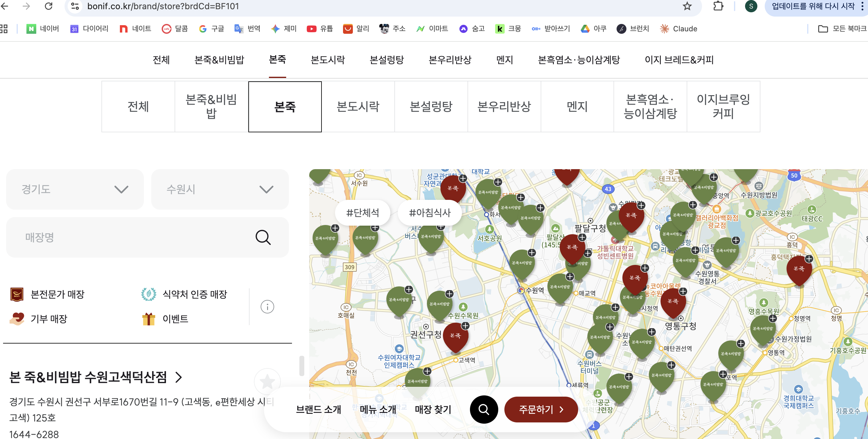The height and width of the screenshot is (439, 868).
Task: Click the info circle icon near filters
Action: point(267,307)
